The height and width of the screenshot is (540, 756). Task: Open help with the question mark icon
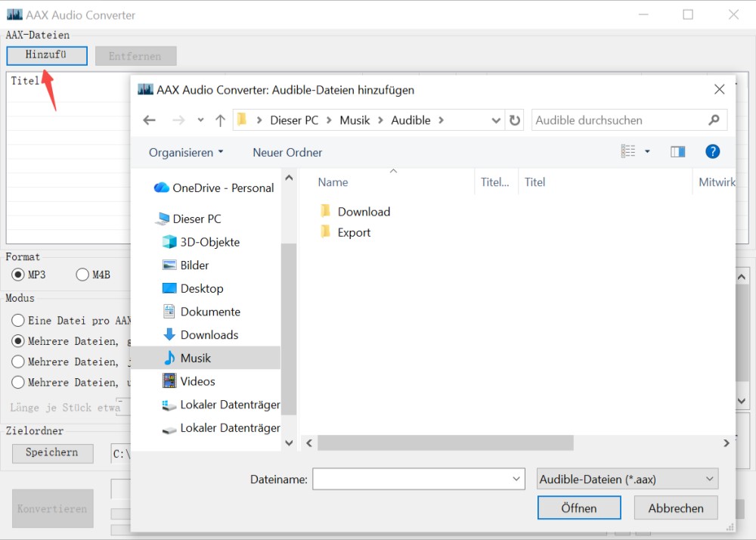(x=713, y=151)
